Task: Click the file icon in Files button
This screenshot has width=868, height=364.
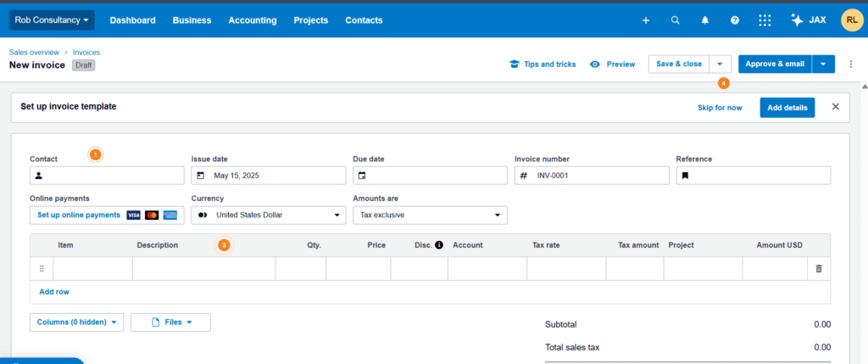Action: click(156, 322)
